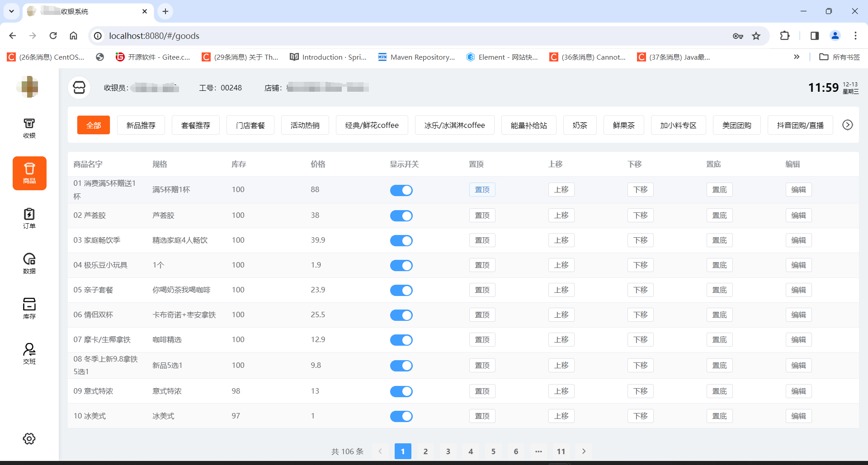868x465 pixels.
Task: Toggle display switch for 01 消费满5杯赠送1杯
Action: 401,190
